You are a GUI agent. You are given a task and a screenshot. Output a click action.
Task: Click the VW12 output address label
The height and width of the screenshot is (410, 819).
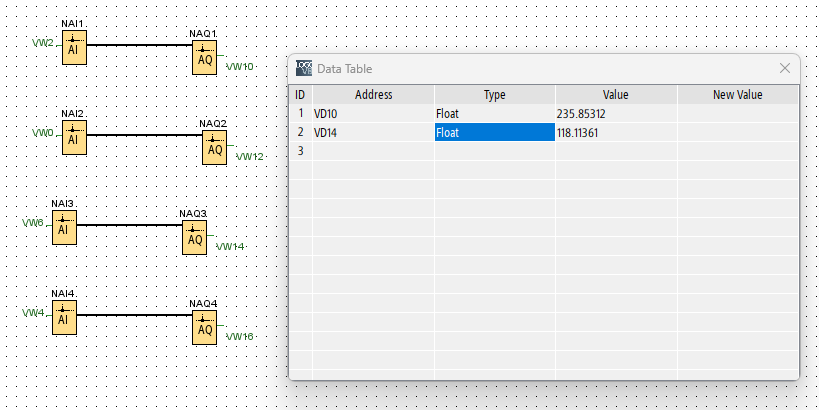250,157
